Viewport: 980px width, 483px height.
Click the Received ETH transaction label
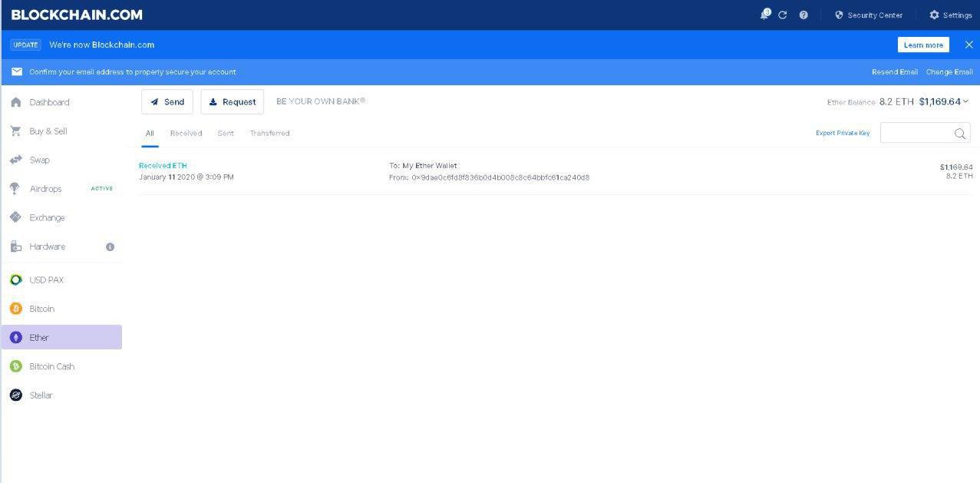click(163, 166)
